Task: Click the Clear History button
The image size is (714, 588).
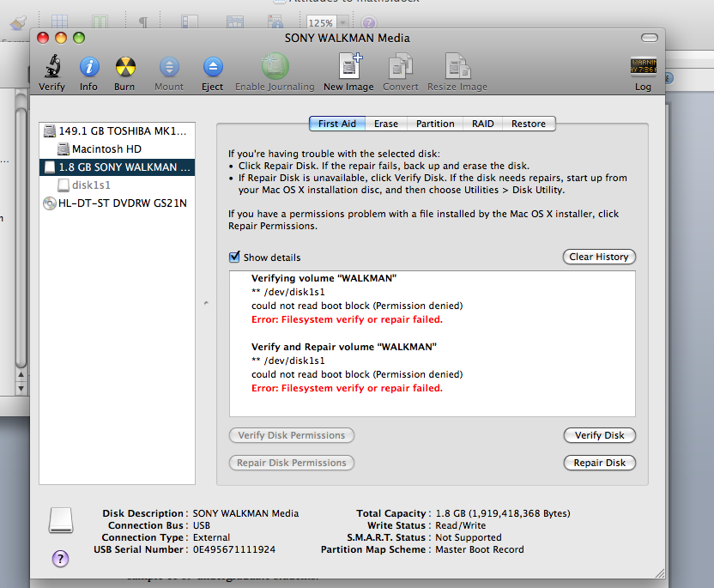Action: click(x=599, y=257)
